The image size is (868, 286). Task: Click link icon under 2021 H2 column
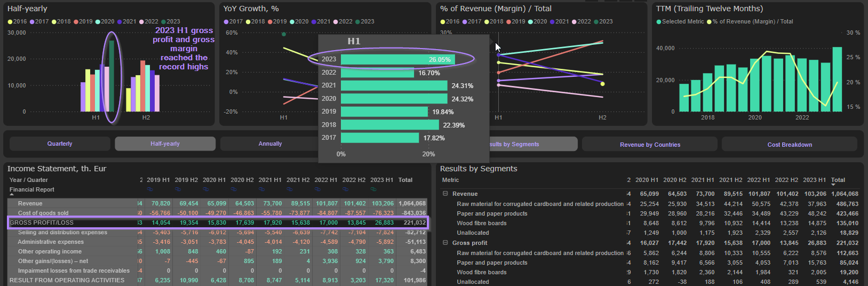coord(290,189)
